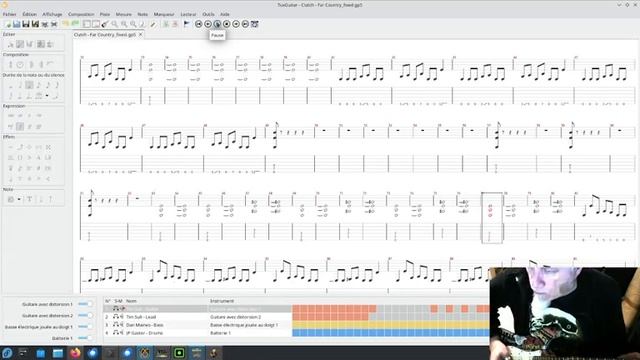Toggle mute on Tim Sult - Lead track
The height and width of the screenshot is (360, 640).
pos(121,317)
